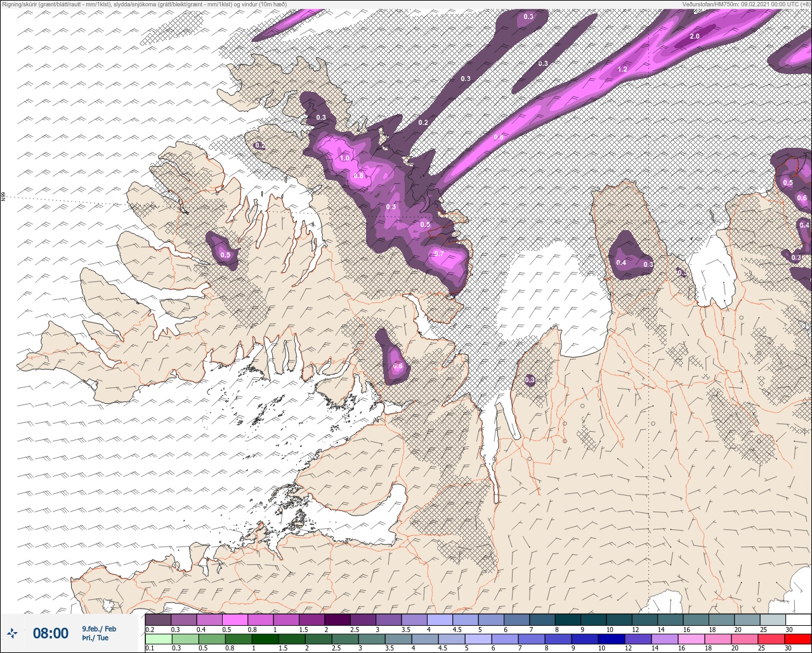Click the '2.0' precipitation value on map
Viewport: 812px width, 653px height.
pos(695,37)
